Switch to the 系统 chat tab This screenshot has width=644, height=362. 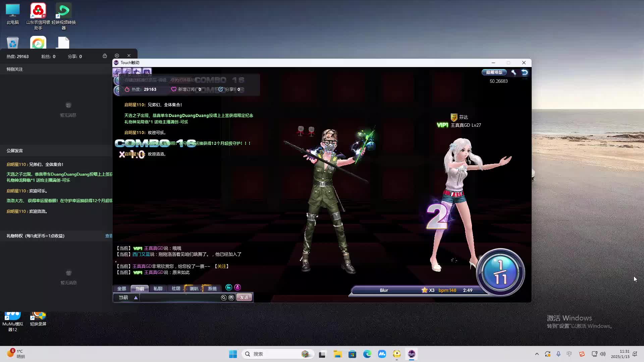212,289
